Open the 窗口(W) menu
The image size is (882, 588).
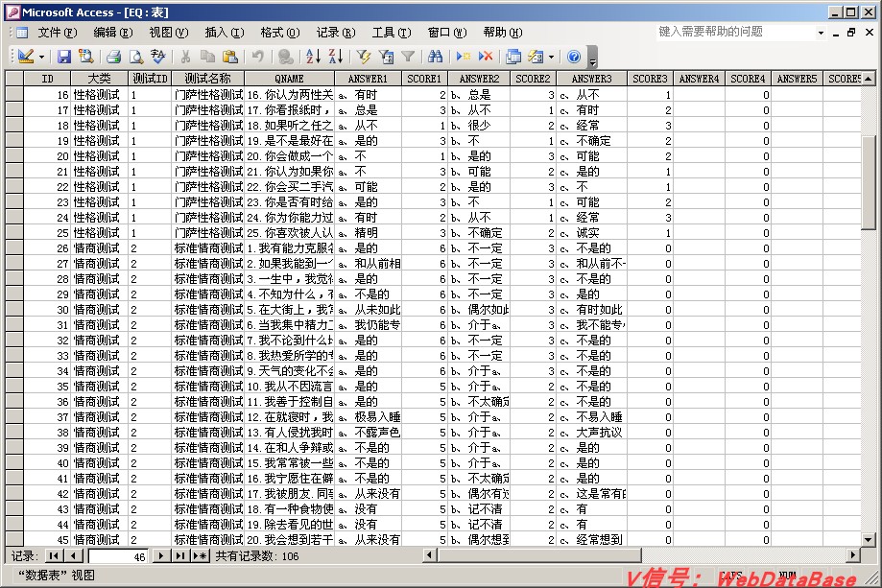[x=446, y=33]
